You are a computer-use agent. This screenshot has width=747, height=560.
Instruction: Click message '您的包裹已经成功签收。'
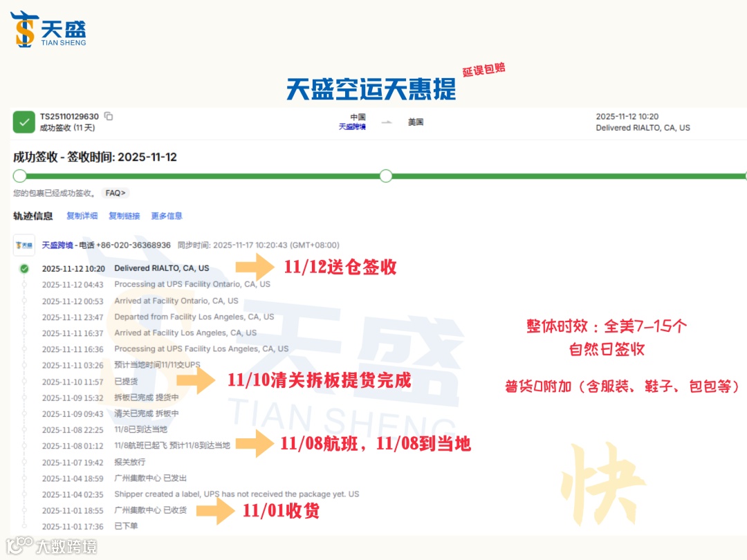[x=54, y=193]
